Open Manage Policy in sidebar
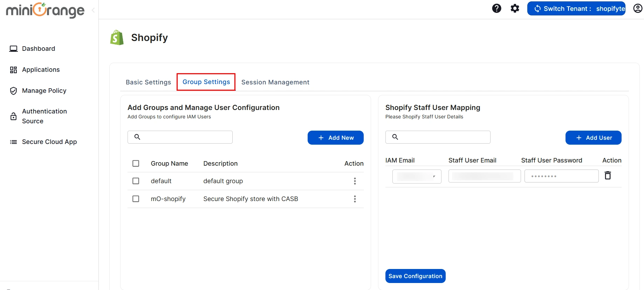The height and width of the screenshot is (290, 644). (44, 91)
